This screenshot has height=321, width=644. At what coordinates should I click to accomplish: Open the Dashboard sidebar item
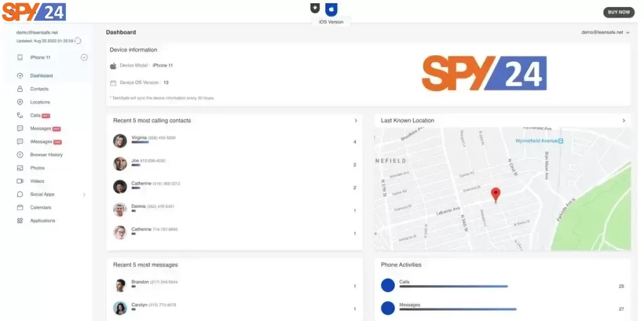coord(41,76)
